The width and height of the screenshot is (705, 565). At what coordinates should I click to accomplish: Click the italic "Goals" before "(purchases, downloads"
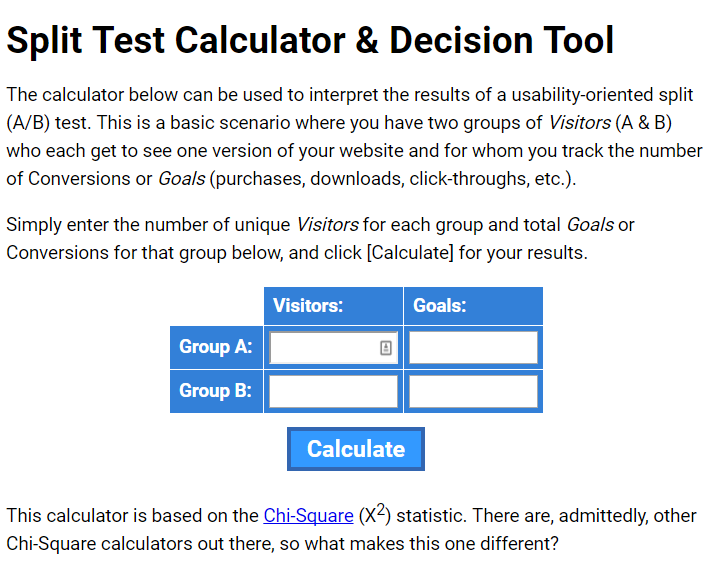[x=182, y=180]
